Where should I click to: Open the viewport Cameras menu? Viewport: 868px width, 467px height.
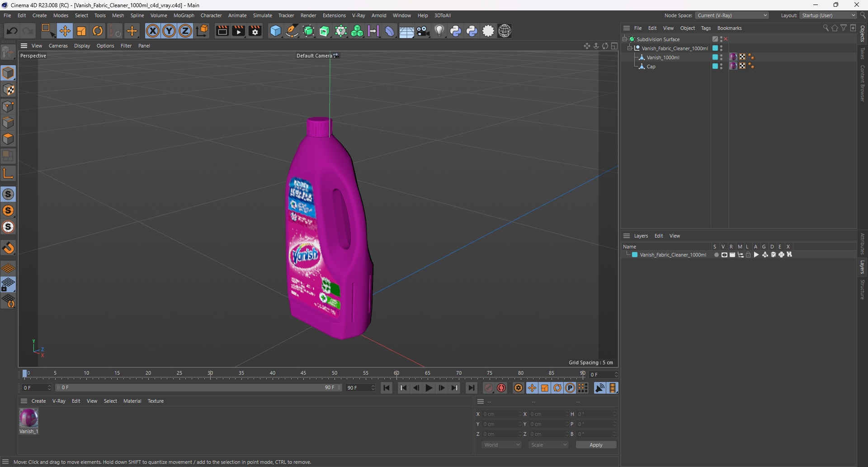pos(58,46)
